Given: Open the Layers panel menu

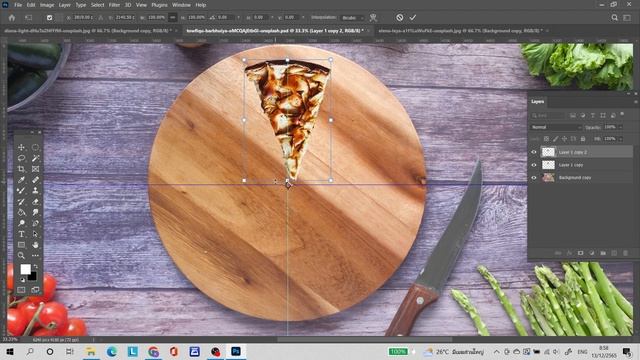Looking at the screenshot, I should click(x=635, y=102).
